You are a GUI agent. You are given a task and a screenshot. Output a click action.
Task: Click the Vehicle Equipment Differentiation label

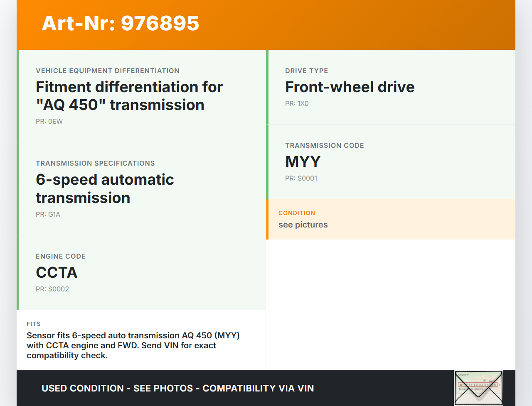click(x=108, y=71)
